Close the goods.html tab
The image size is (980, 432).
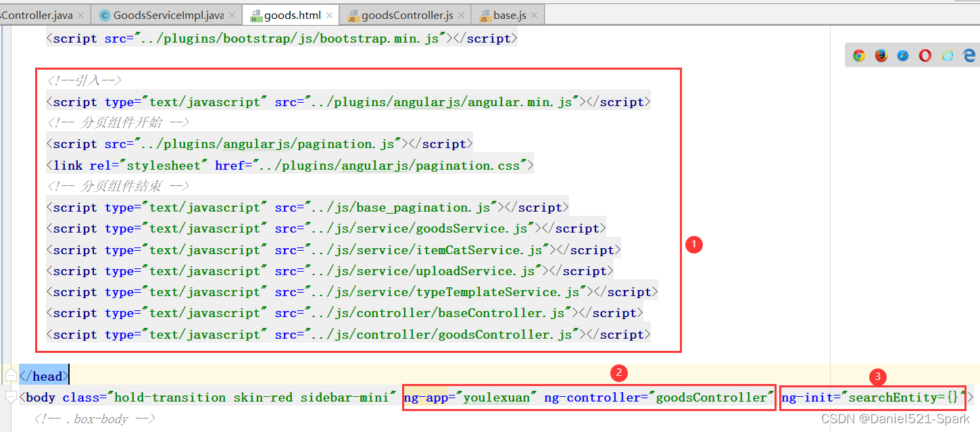tap(331, 16)
